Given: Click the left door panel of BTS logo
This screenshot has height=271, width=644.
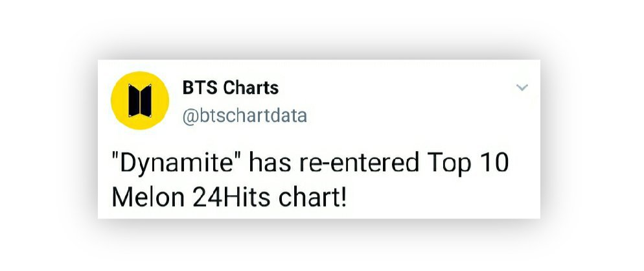Looking at the screenshot, I should pos(133,100).
